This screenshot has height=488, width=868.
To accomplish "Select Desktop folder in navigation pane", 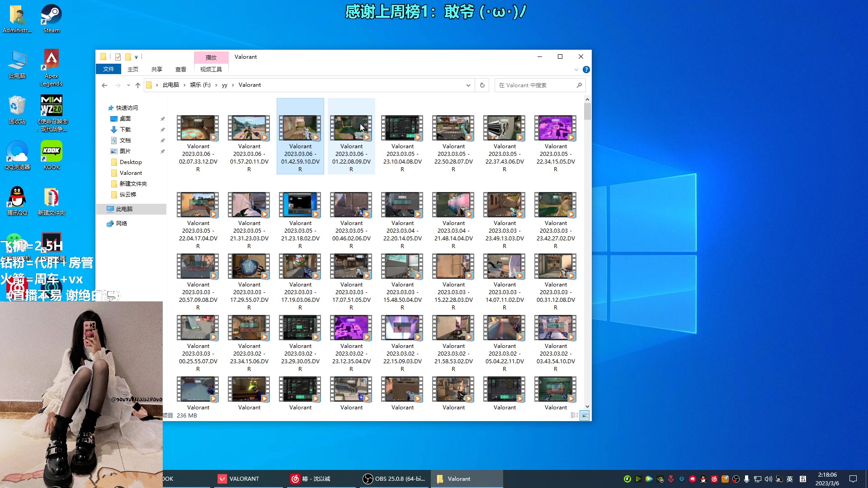I will coord(131,162).
